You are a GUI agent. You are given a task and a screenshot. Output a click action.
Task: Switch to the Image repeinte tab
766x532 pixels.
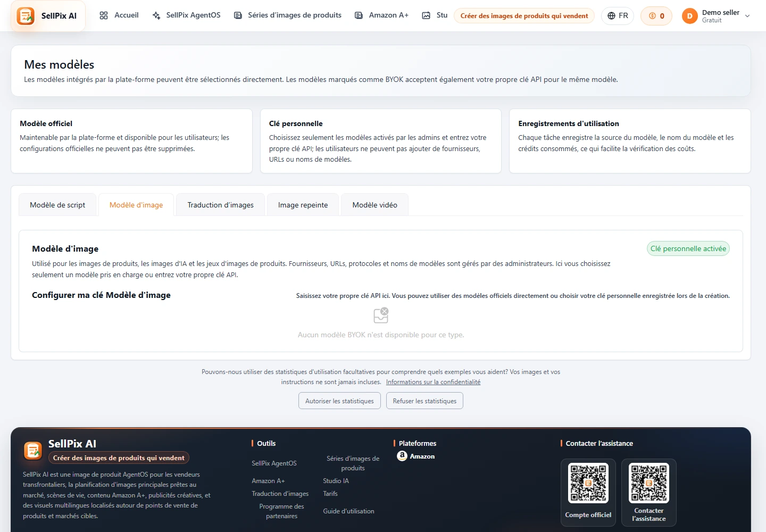tap(303, 205)
